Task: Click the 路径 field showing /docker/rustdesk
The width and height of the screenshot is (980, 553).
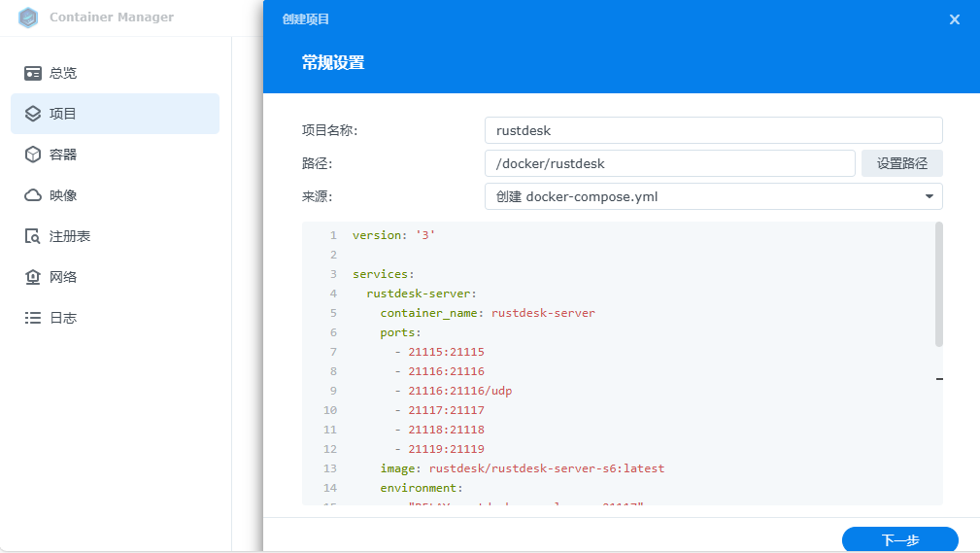Action: (x=669, y=164)
